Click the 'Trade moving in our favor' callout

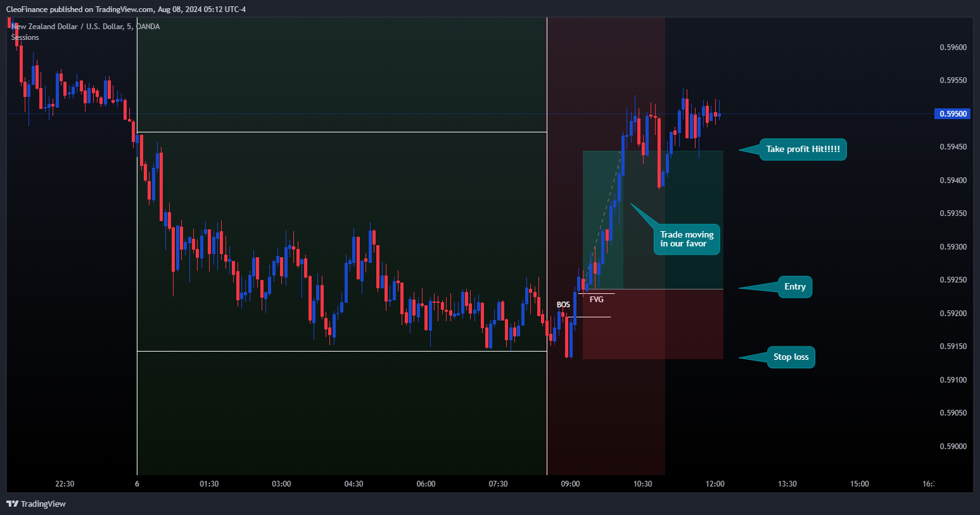(687, 239)
